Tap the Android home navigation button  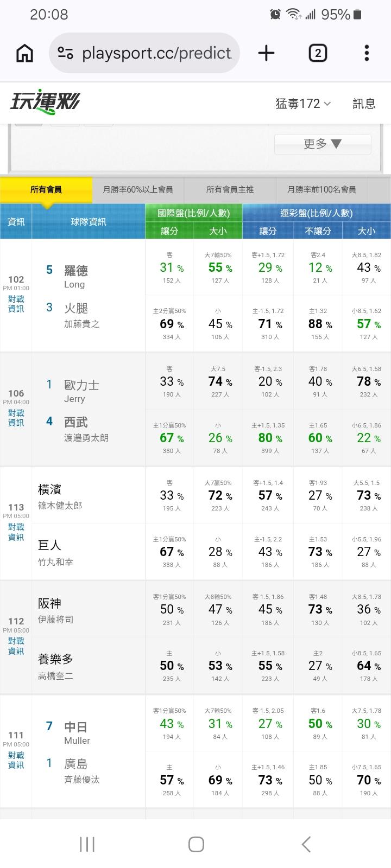pyautogui.click(x=196, y=844)
